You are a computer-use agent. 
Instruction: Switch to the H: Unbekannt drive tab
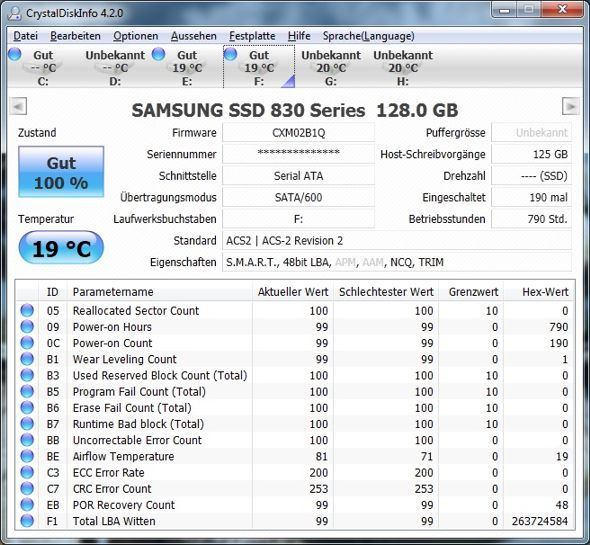(x=403, y=67)
